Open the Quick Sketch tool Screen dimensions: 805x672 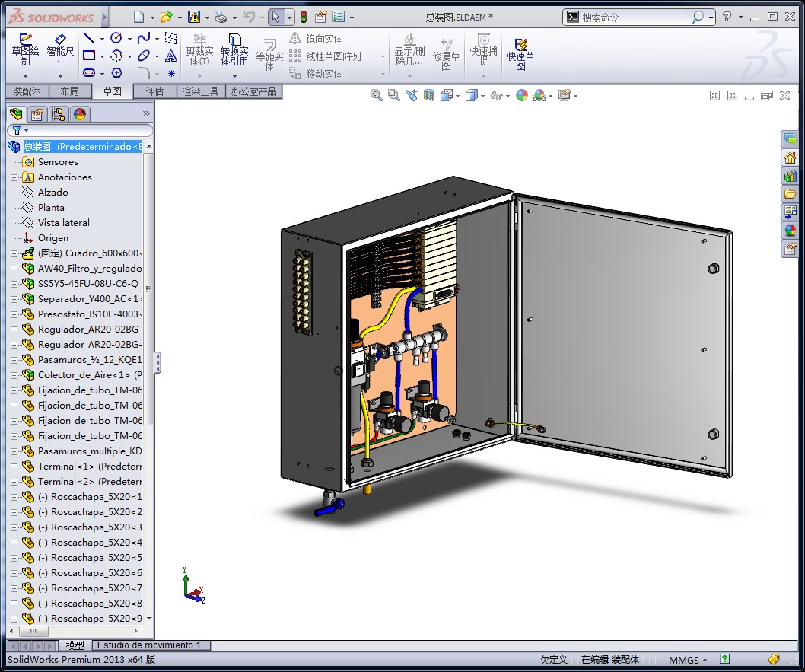coord(520,53)
